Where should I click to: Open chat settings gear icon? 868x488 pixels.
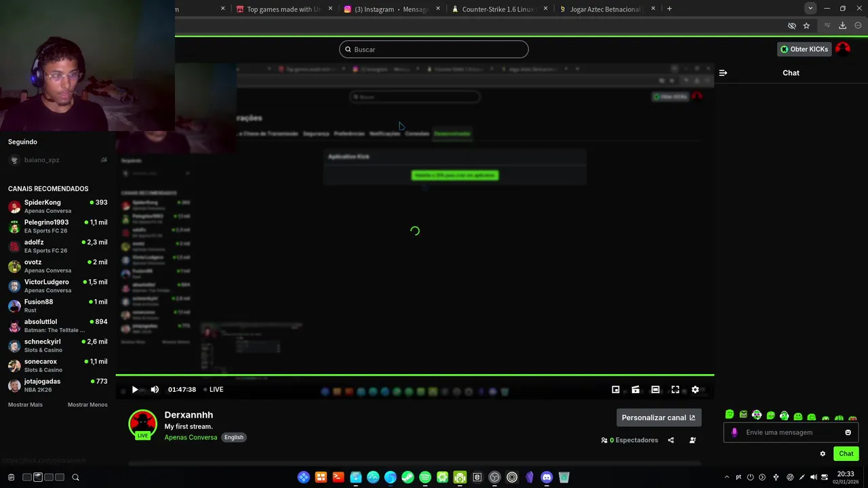[823, 454]
